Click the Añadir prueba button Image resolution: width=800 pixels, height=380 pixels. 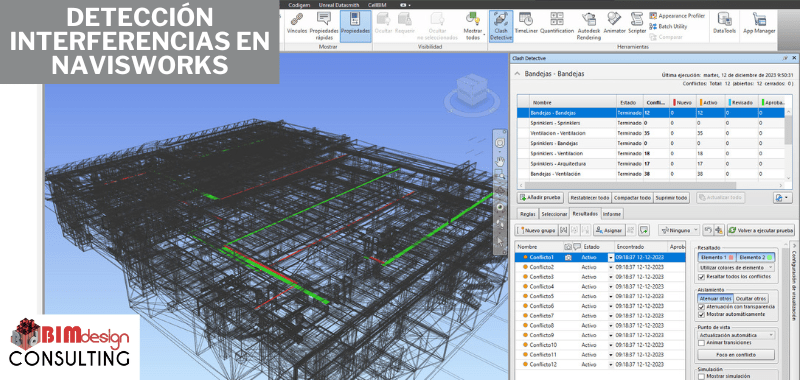click(540, 197)
